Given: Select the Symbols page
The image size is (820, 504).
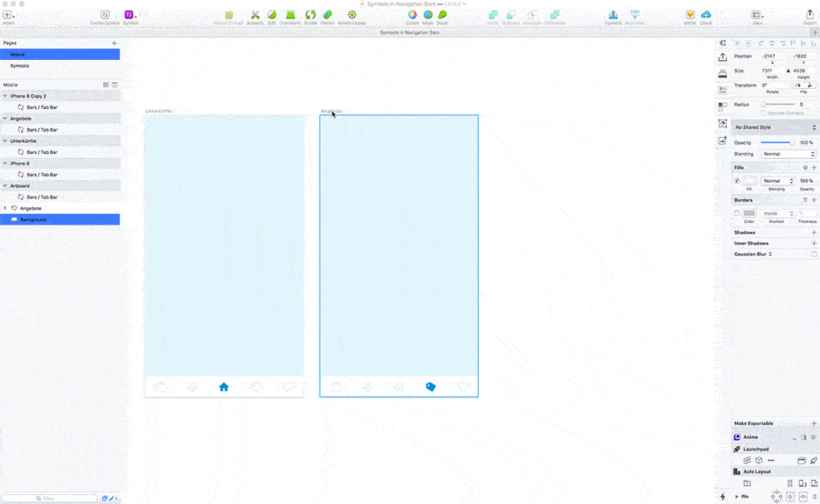Looking at the screenshot, I should pyautogui.click(x=60, y=66).
